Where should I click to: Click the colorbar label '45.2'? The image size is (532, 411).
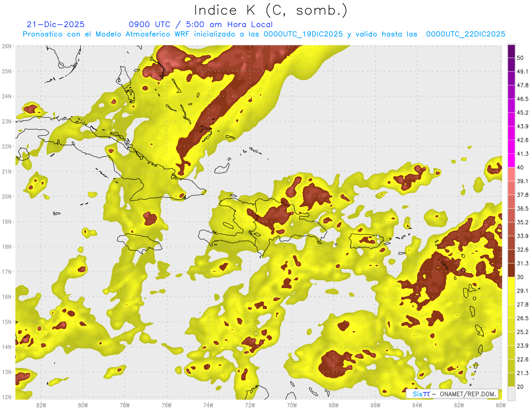tap(523, 113)
